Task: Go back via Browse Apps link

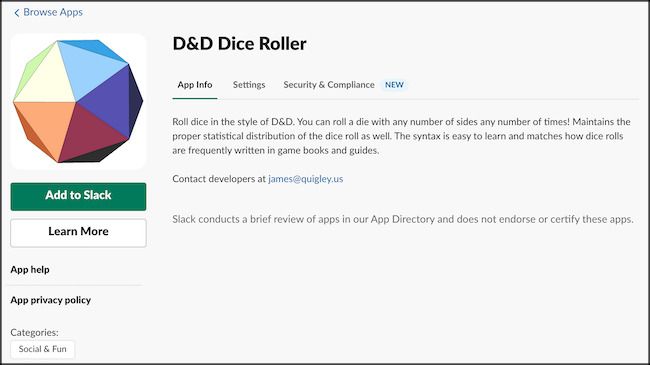Action: (49, 12)
